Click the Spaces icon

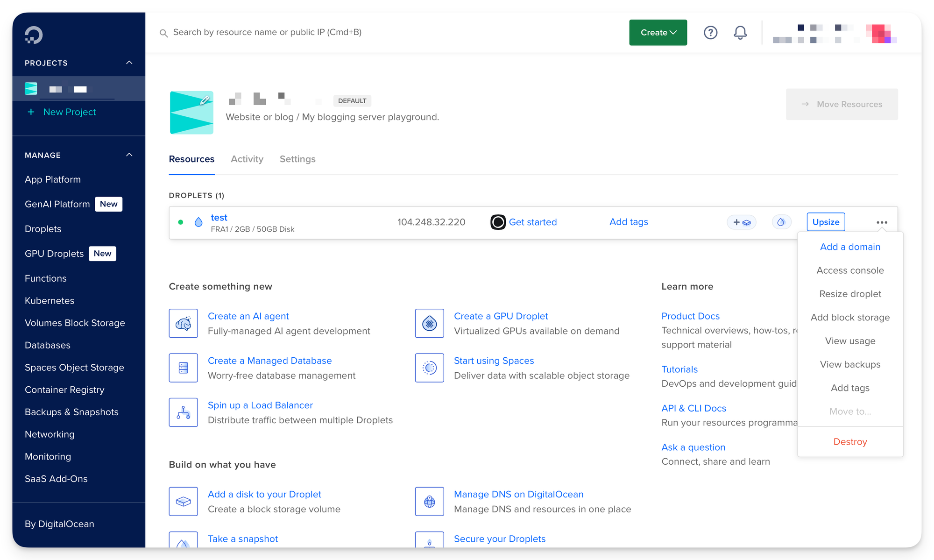(x=429, y=368)
